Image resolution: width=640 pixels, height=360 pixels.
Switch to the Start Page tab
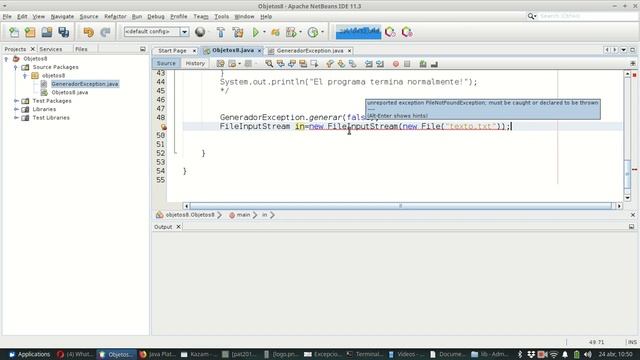(172, 51)
